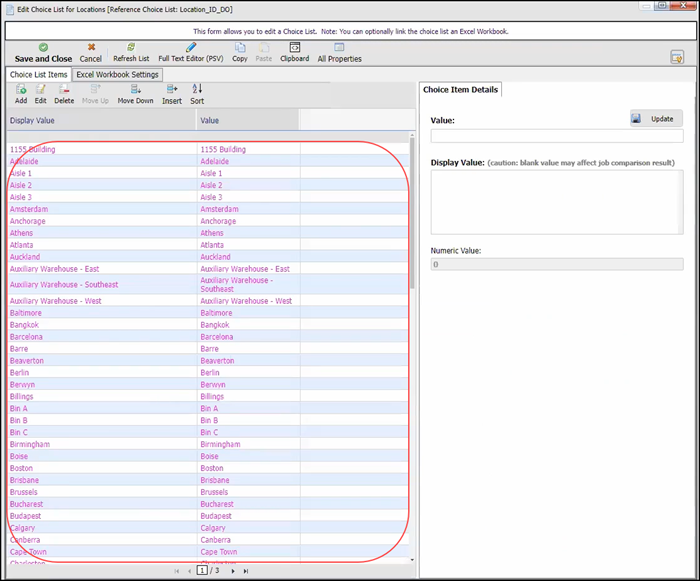Click the Cancel toolbar icon
The height and width of the screenshot is (581, 700).
pyautogui.click(x=91, y=47)
